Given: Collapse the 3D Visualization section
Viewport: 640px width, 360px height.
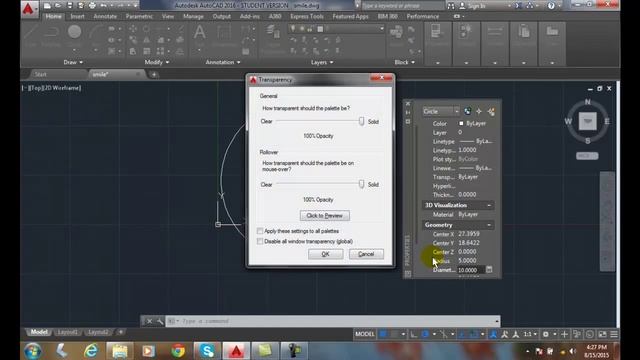Looking at the screenshot, I should [x=489, y=205].
